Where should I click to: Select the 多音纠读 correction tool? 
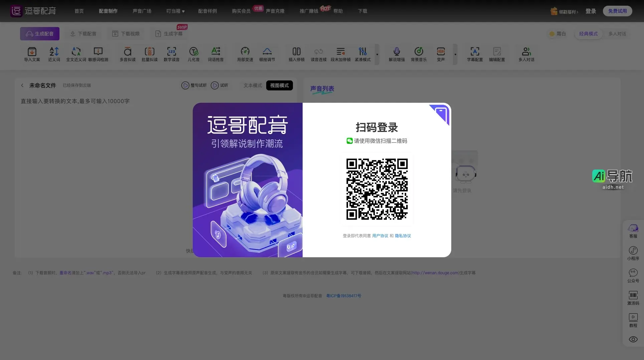tap(127, 54)
